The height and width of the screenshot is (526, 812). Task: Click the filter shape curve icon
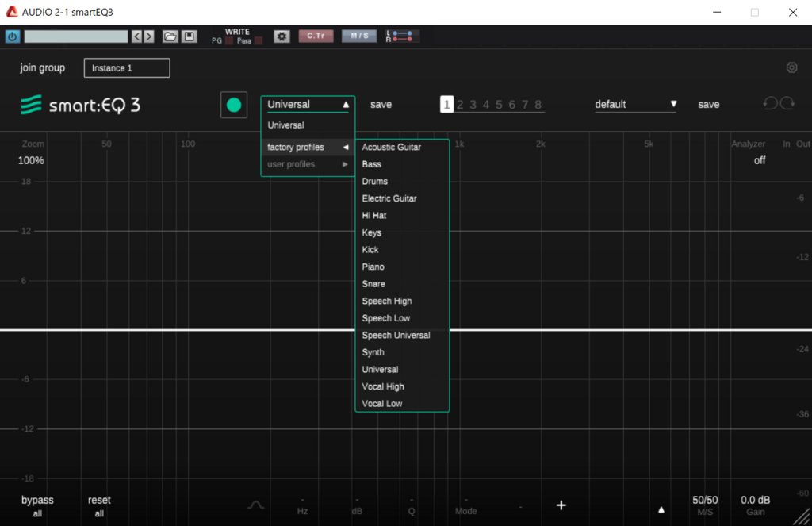click(x=256, y=505)
